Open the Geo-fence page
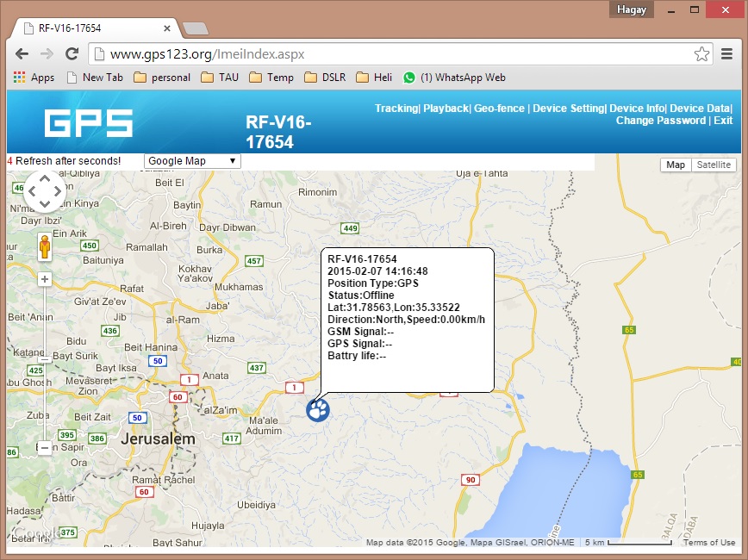The height and width of the screenshot is (560, 748). 499,109
